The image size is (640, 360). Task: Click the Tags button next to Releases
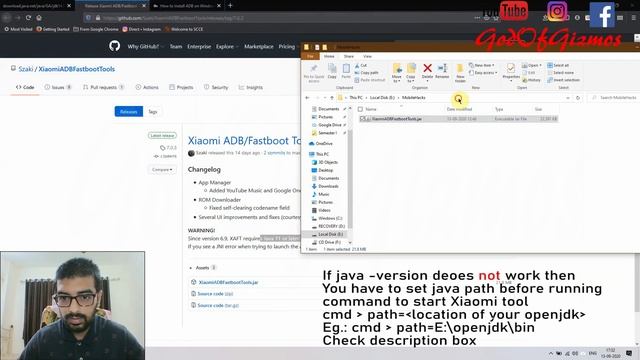click(153, 111)
